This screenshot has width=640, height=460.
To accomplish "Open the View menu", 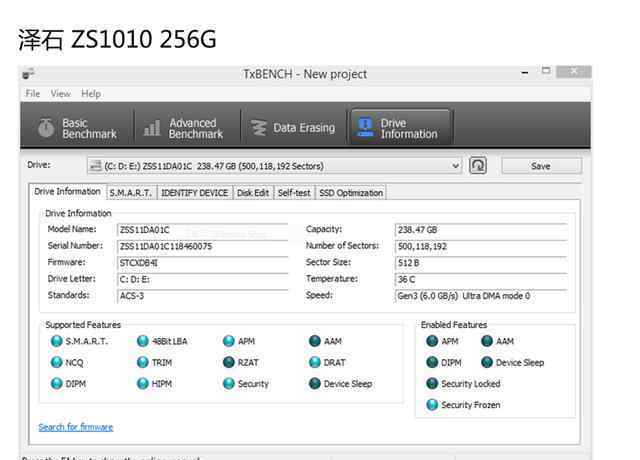I will [x=60, y=93].
